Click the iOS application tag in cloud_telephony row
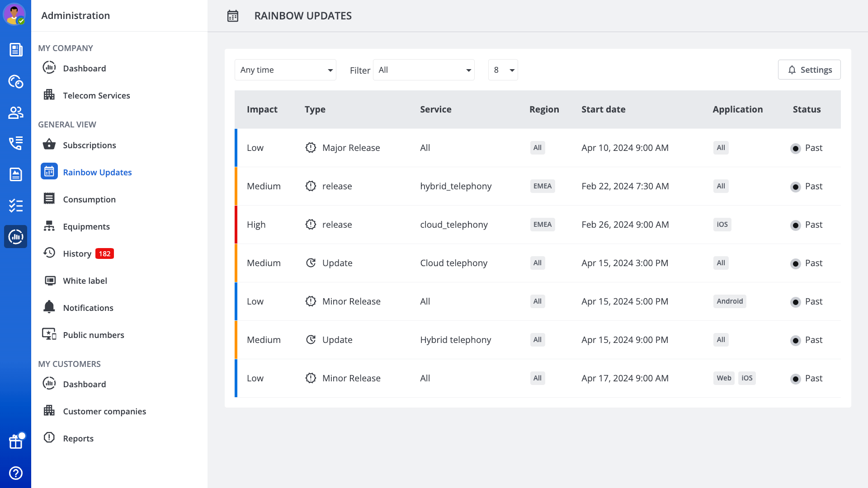 722,225
